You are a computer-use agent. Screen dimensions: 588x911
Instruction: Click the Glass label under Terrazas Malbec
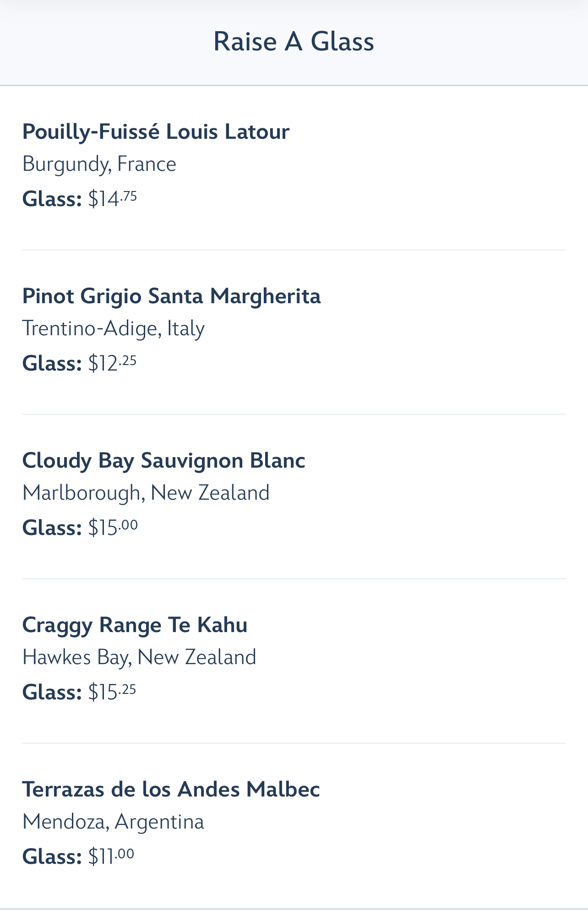(52, 856)
